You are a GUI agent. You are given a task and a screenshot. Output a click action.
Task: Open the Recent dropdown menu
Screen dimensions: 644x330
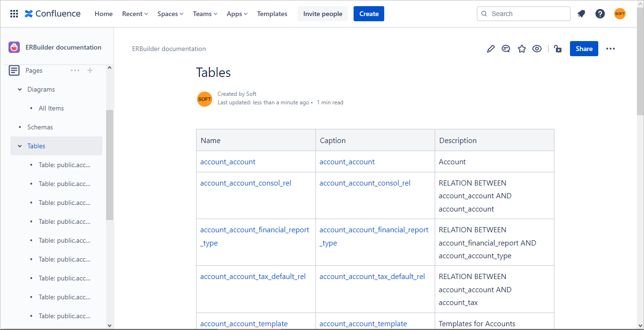coord(135,14)
